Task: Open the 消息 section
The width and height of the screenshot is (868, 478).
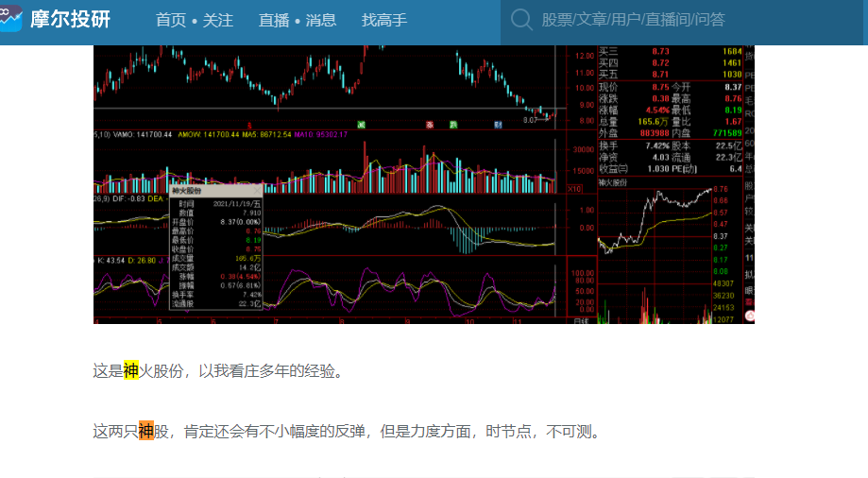Action: coord(320,21)
